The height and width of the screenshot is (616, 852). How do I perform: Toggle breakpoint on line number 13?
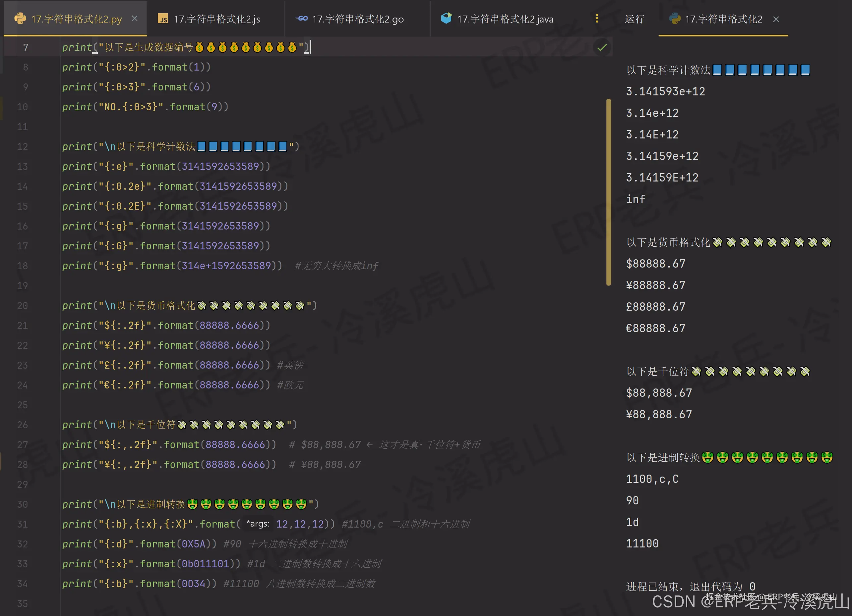[23, 166]
